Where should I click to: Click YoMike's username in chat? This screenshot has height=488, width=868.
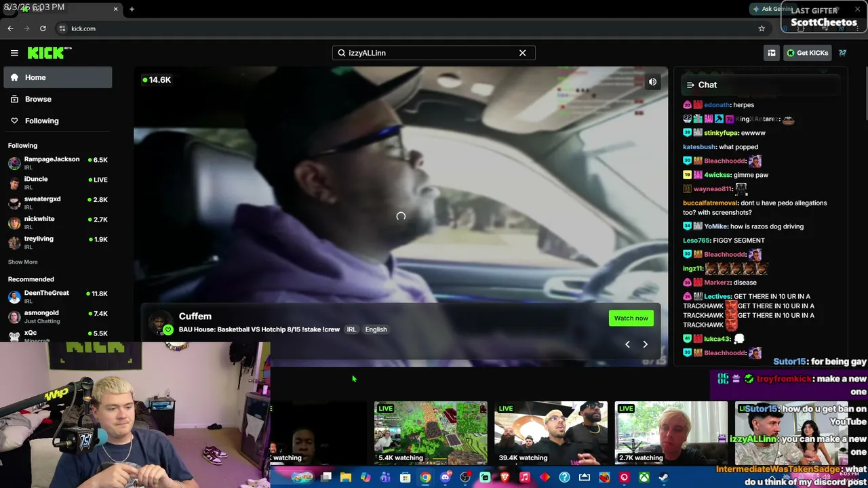tap(716, 226)
